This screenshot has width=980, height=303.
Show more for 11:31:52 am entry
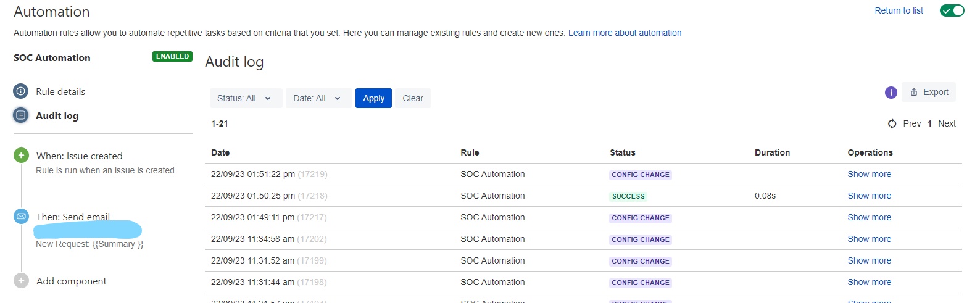[x=869, y=260]
